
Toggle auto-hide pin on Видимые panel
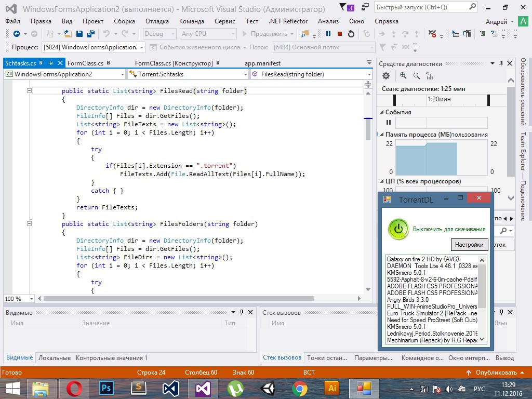tap(242, 312)
